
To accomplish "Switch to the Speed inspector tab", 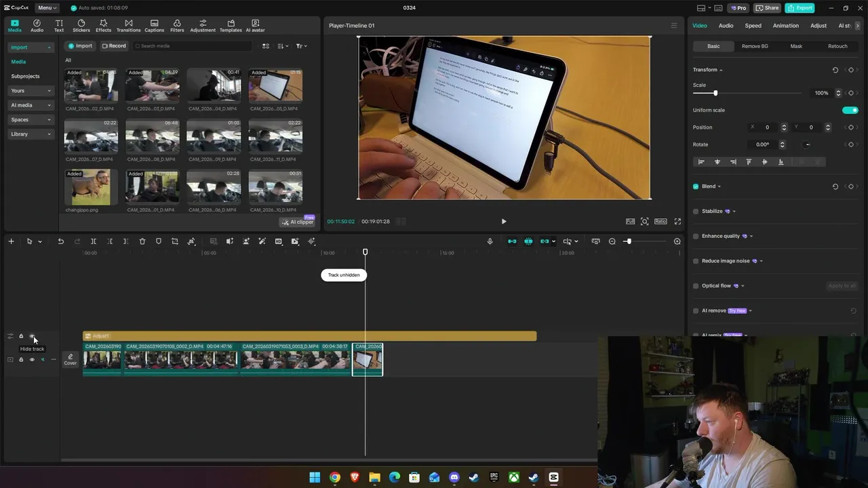I will pyautogui.click(x=753, y=26).
